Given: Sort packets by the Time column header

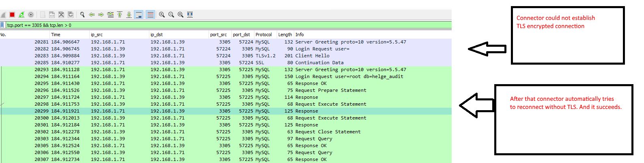Looking at the screenshot, I should coord(56,35).
